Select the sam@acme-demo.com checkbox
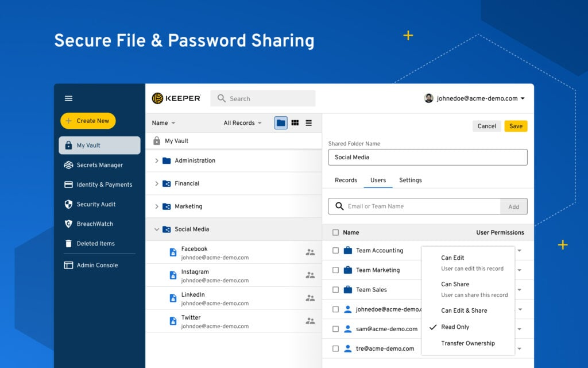This screenshot has height=368, width=588. (336, 328)
